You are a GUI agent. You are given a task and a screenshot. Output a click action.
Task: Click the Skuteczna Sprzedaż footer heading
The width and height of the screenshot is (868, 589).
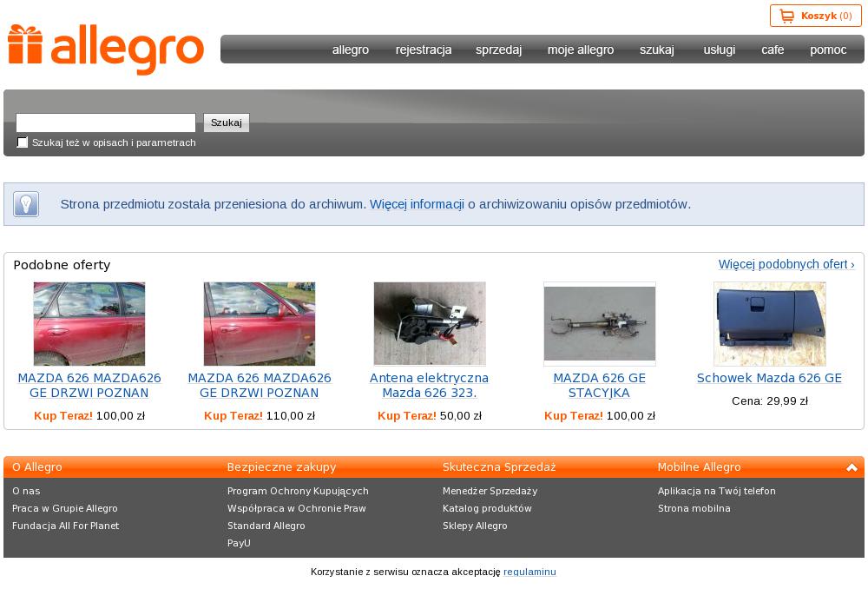click(499, 467)
